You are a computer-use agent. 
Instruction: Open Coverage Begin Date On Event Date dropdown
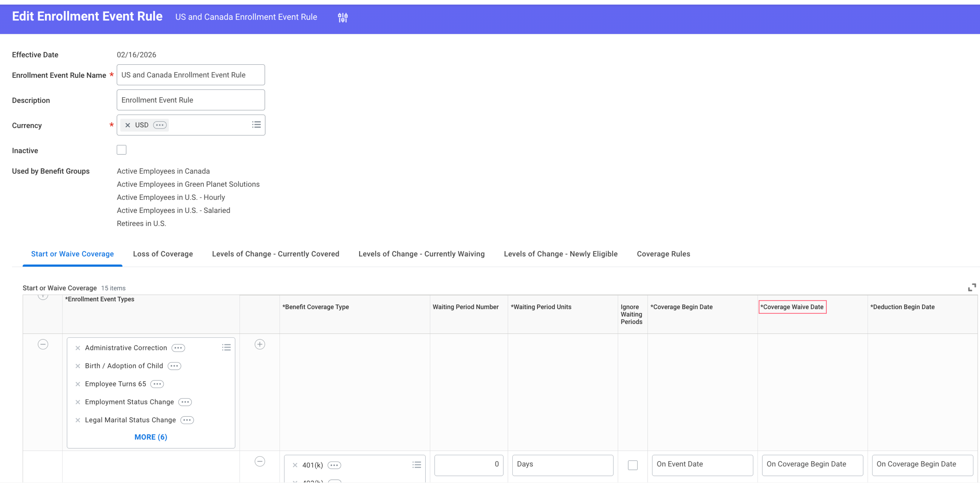click(702, 465)
